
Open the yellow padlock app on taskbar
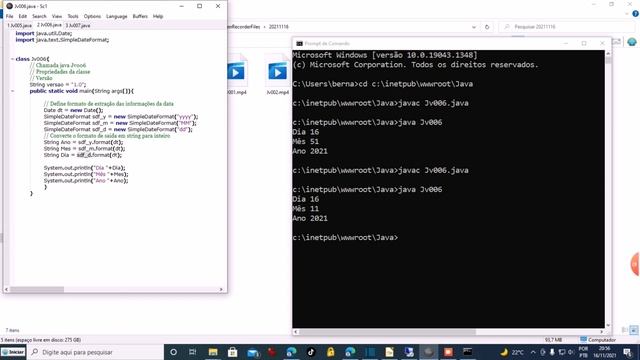pyautogui.click(x=331, y=352)
